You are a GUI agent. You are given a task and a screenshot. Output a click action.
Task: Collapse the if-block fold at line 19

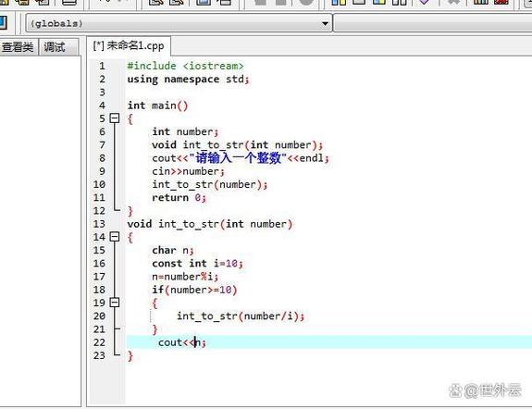[x=115, y=303]
